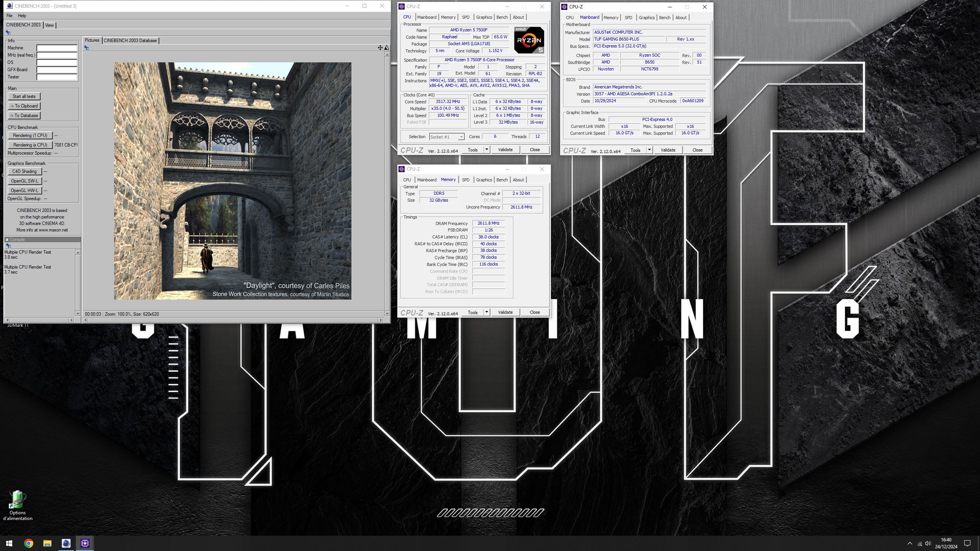Show hidden tray icons chevron
This screenshot has height=551, width=980.
[910, 543]
